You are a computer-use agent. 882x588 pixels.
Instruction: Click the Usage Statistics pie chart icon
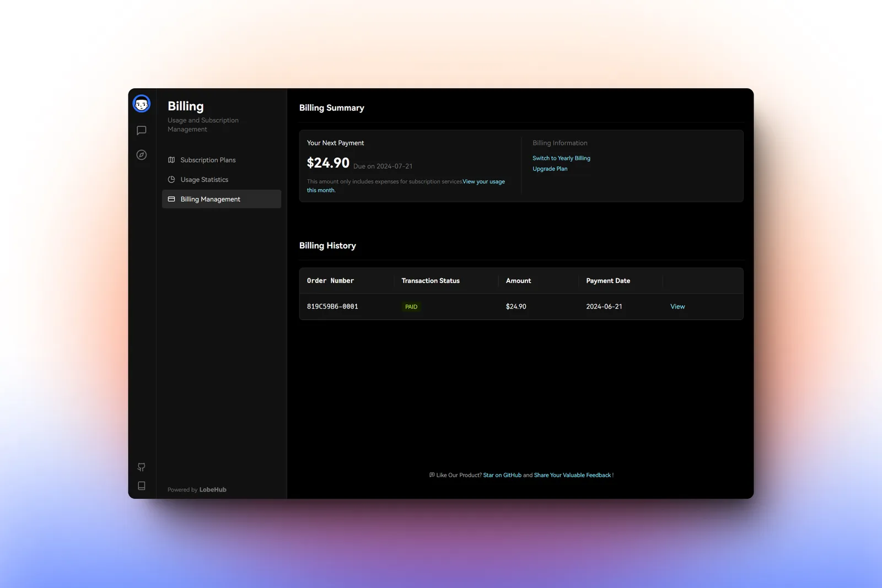tap(171, 180)
